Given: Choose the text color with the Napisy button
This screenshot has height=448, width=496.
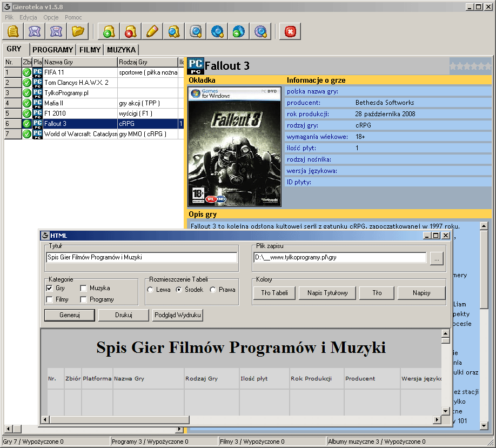Looking at the screenshot, I should [x=421, y=293].
